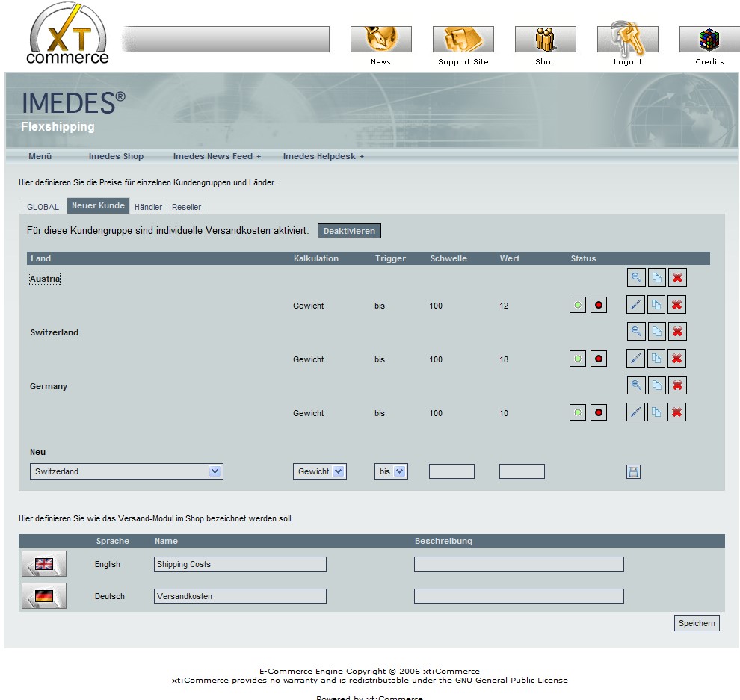The image size is (740, 700).
Task: Delete Austria rule with value 12
Action: pyautogui.click(x=676, y=305)
